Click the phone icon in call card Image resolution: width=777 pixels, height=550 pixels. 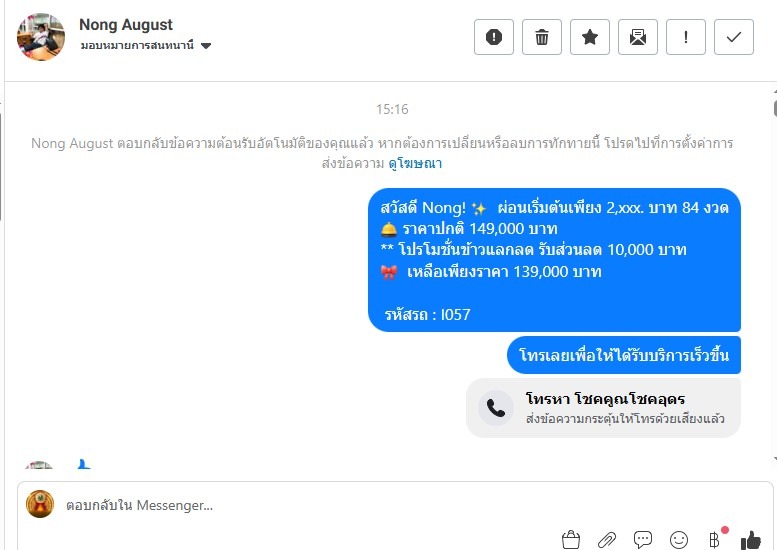coord(496,408)
